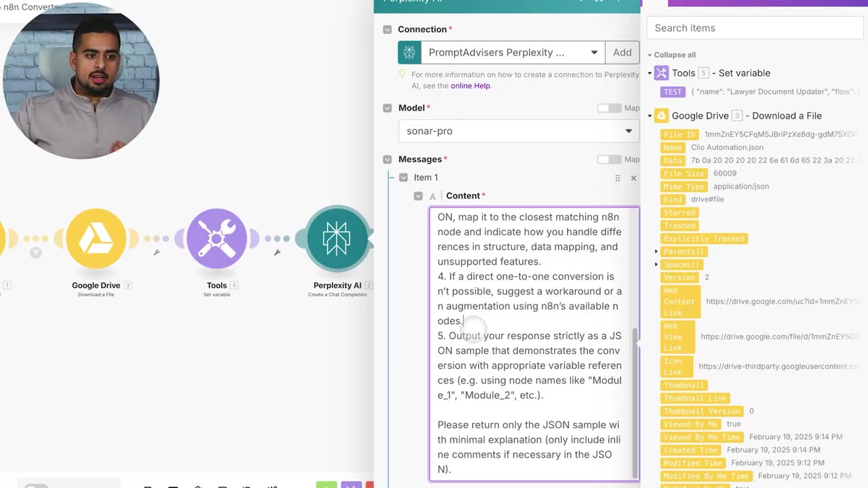Viewport: 868px width, 488px height.
Task: Collapse the Tools Set variable group
Action: (650, 73)
